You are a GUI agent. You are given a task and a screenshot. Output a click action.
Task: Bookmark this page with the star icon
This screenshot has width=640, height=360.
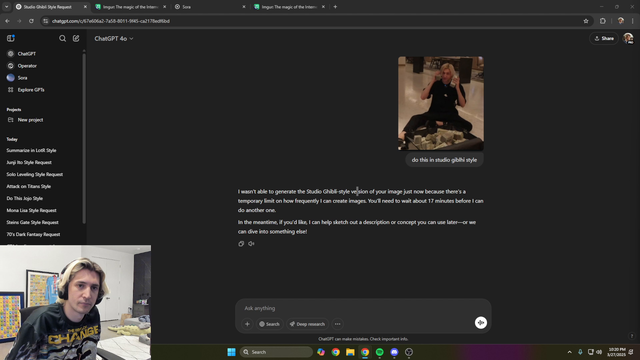tap(586, 21)
